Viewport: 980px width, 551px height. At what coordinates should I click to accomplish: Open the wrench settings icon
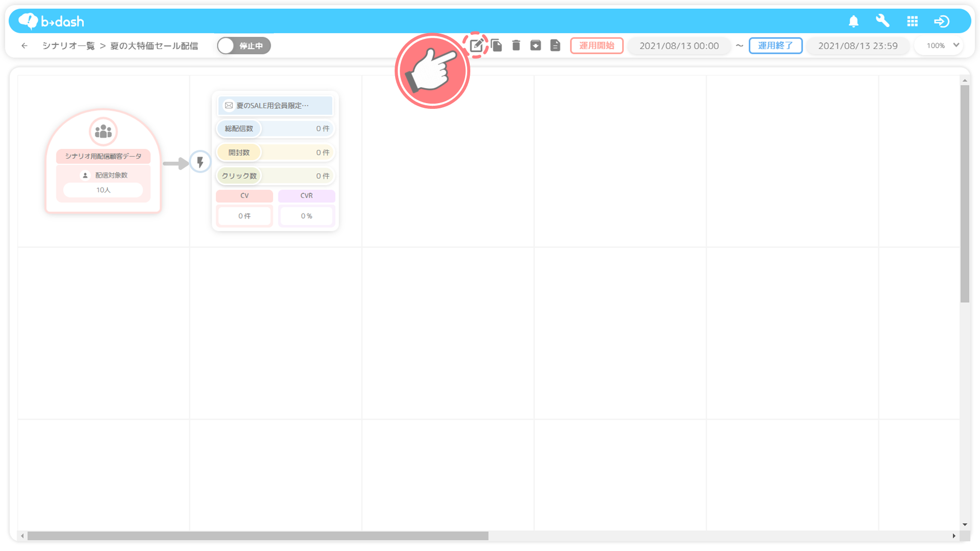[x=883, y=21]
